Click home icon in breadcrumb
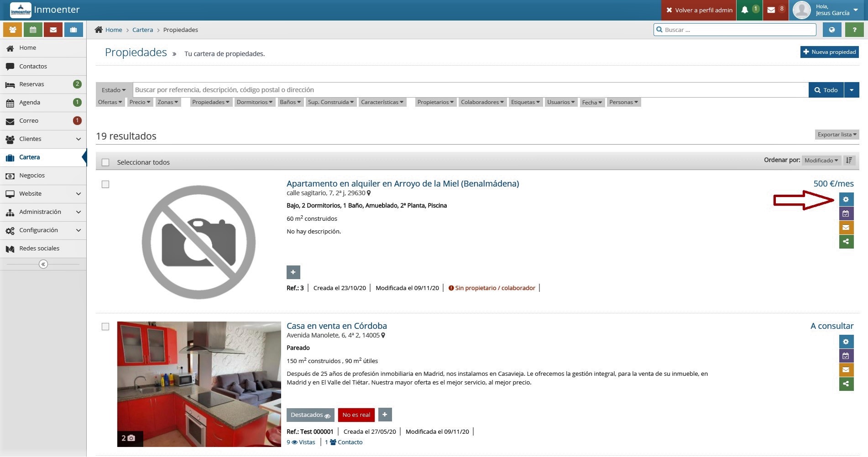Image resolution: width=868 pixels, height=457 pixels. tap(99, 30)
